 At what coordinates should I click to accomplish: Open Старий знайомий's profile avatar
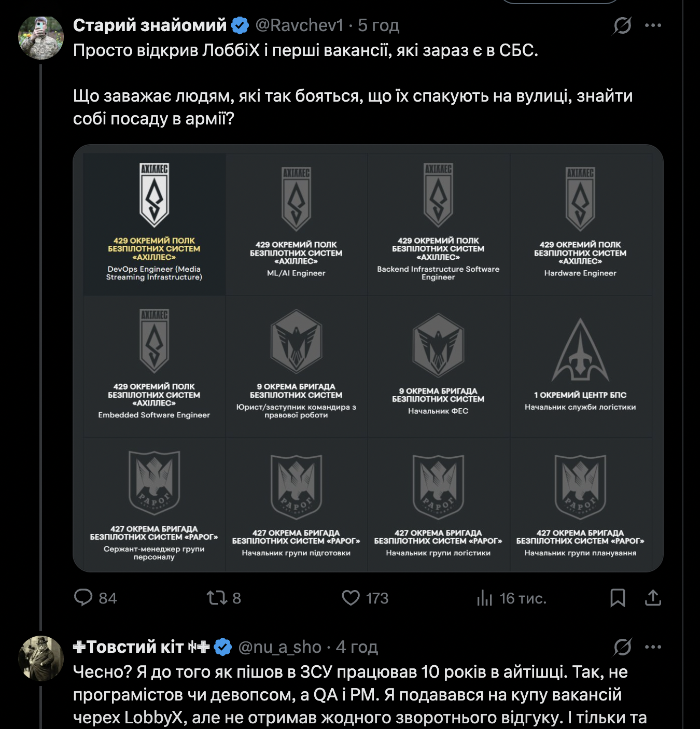pos(41,37)
